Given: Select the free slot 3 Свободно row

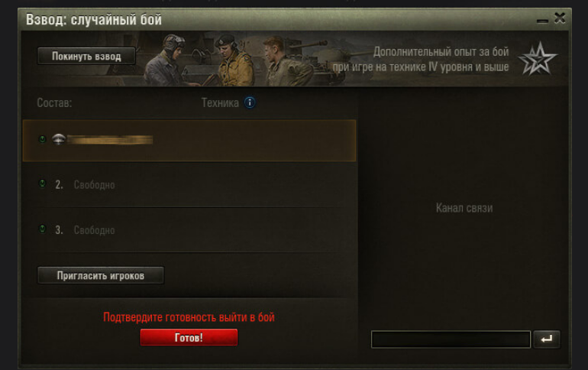Looking at the screenshot, I should (189, 229).
